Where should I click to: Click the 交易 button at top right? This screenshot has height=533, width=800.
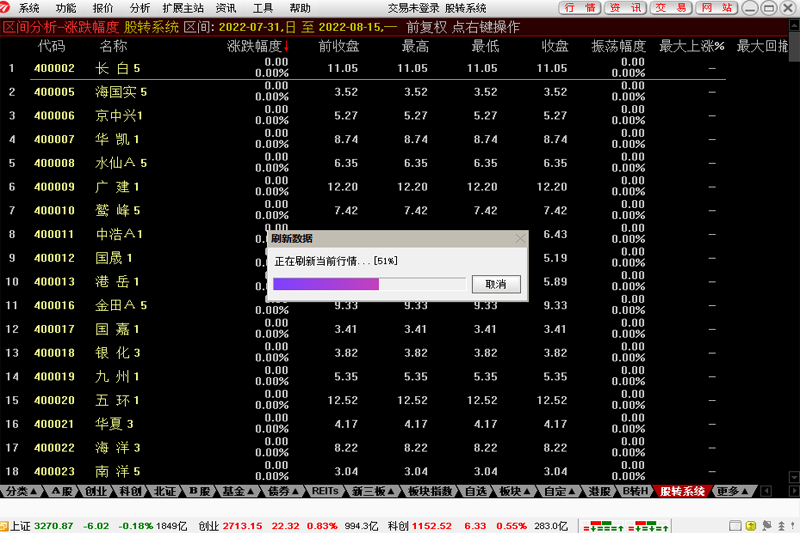[x=670, y=8]
